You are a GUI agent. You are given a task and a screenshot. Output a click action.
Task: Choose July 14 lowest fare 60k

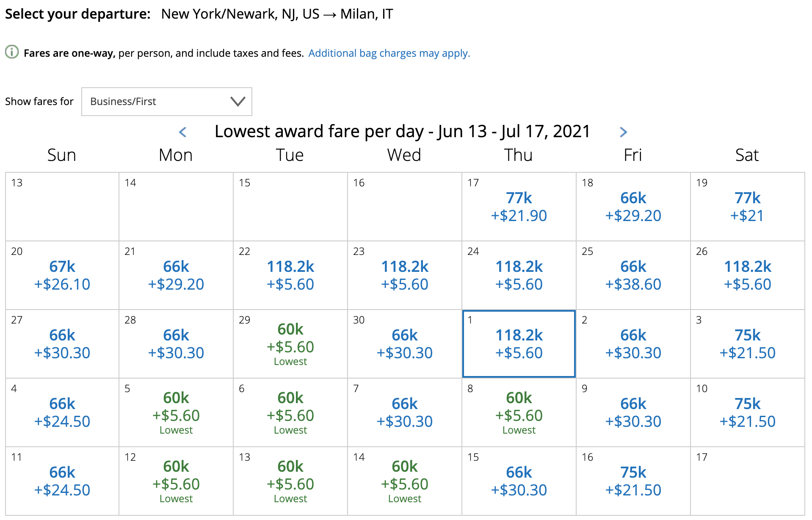click(x=404, y=481)
